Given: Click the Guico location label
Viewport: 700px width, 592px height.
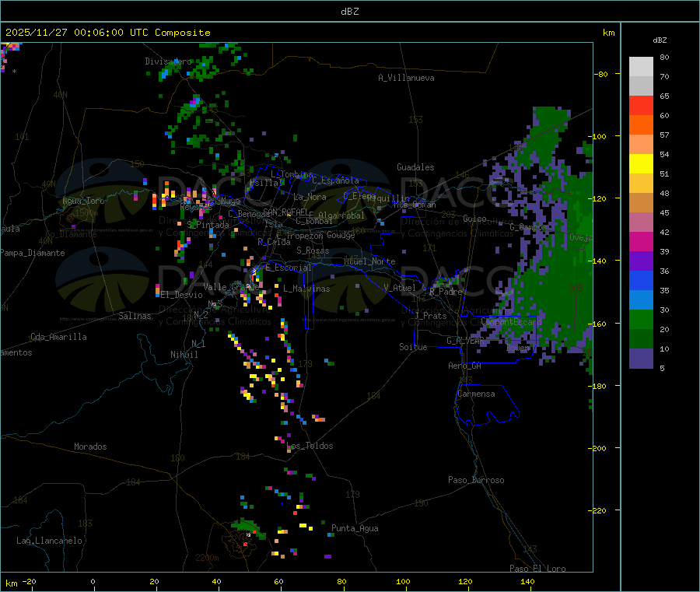Looking at the screenshot, I should tap(474, 219).
